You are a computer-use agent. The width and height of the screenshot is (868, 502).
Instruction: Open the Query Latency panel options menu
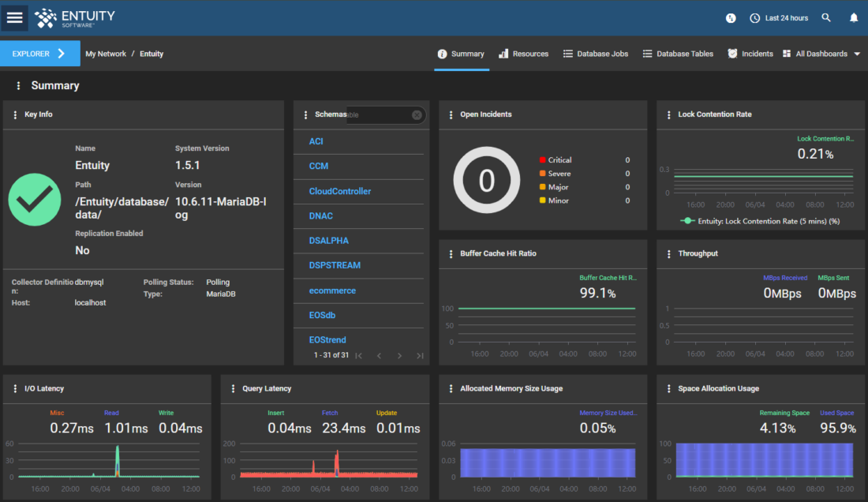pyautogui.click(x=233, y=388)
